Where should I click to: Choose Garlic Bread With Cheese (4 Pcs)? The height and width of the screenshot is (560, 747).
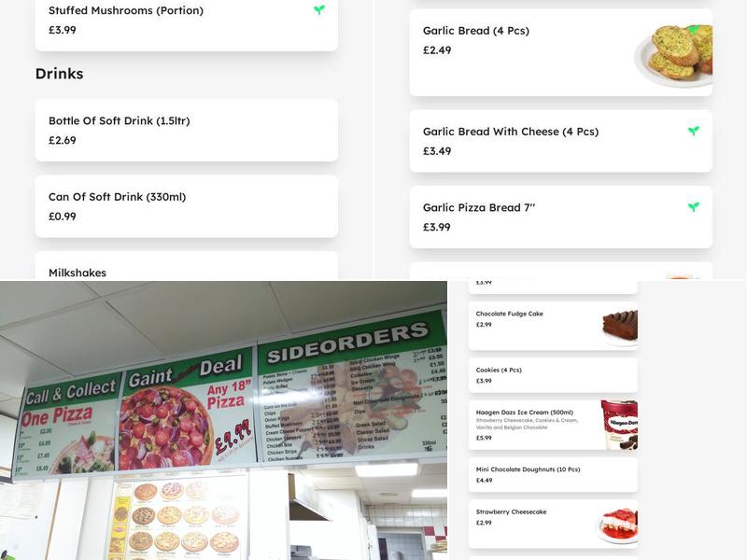pyautogui.click(x=561, y=141)
